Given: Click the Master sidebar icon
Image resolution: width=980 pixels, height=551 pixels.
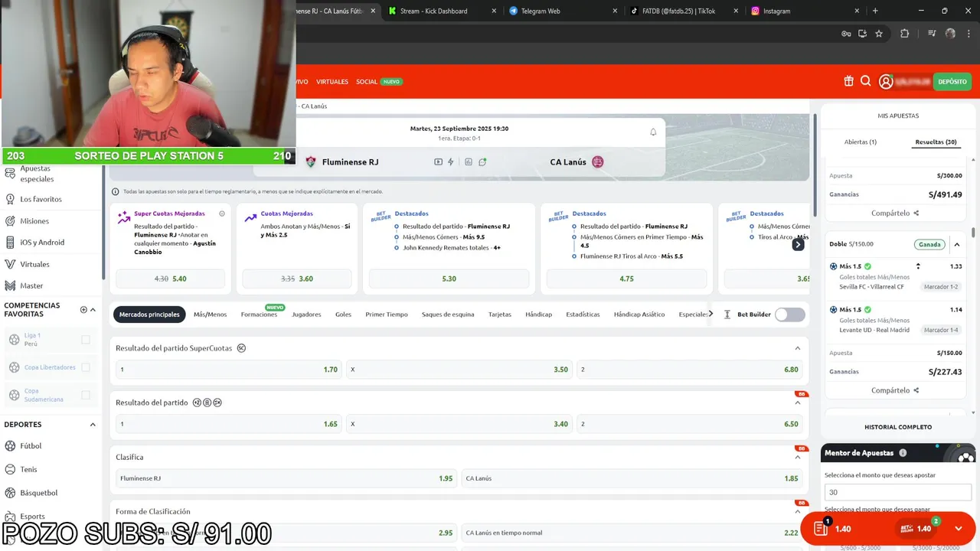Looking at the screenshot, I should point(10,285).
